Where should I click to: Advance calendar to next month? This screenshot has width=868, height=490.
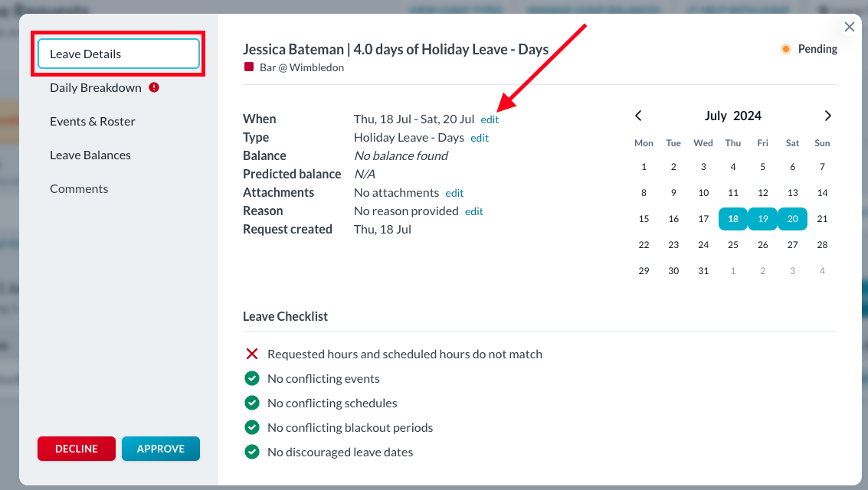[827, 116]
